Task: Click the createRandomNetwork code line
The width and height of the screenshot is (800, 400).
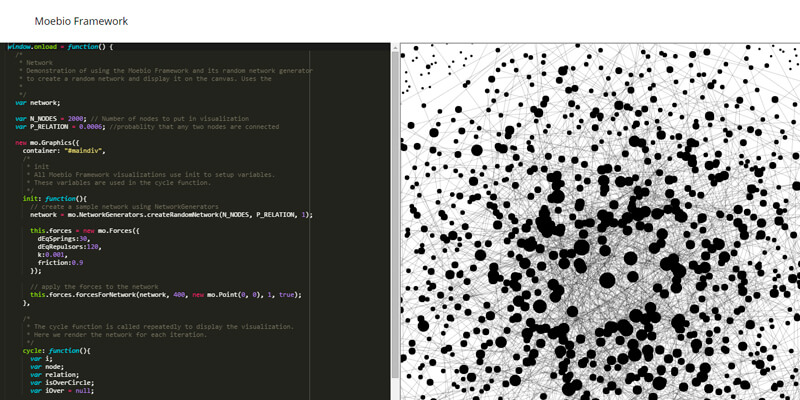Action: coord(171,215)
